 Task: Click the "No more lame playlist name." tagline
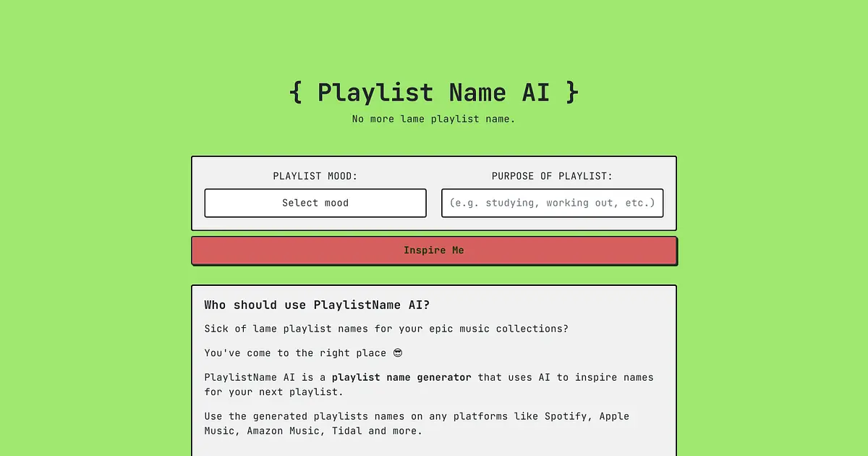tap(434, 119)
